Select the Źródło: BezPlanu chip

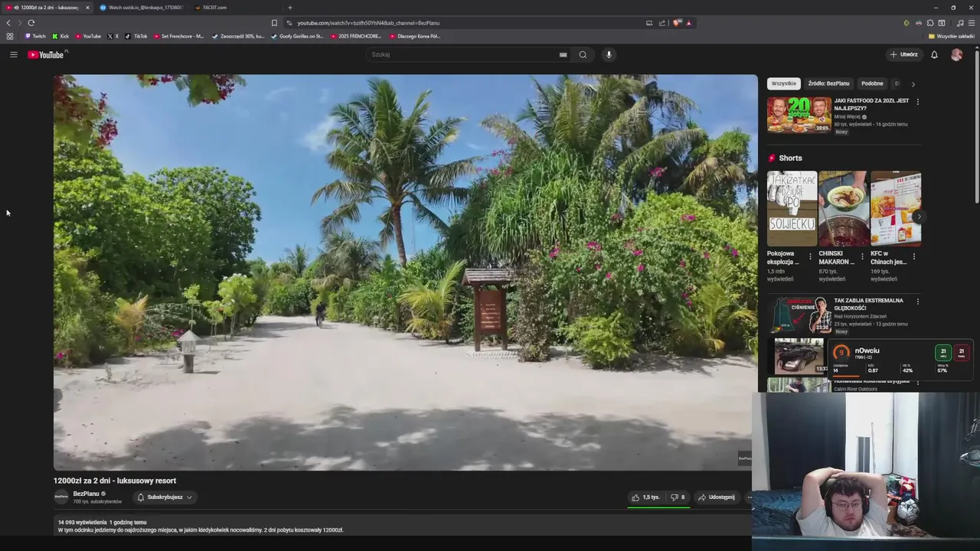[828, 83]
